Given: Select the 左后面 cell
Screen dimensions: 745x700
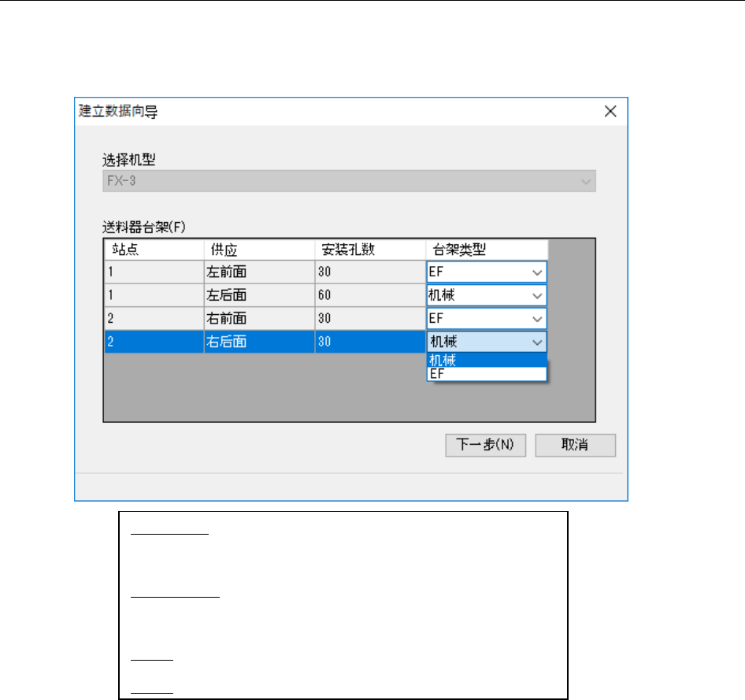Looking at the screenshot, I should 259,295.
